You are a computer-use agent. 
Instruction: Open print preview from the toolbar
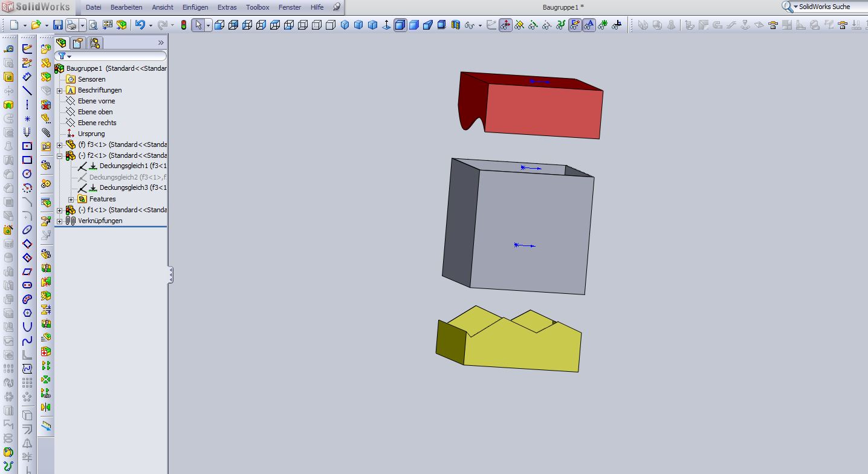[93, 25]
